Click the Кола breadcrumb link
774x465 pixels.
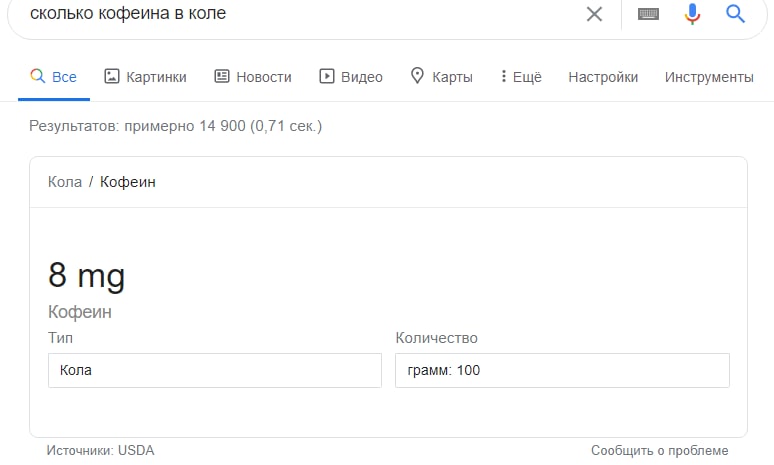(x=65, y=182)
